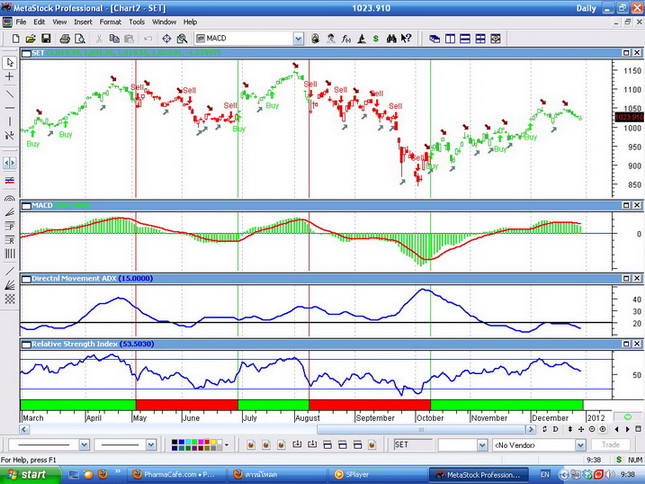Image resolution: width=645 pixels, height=484 pixels.
Task: Open the Tools menu
Action: (136, 21)
